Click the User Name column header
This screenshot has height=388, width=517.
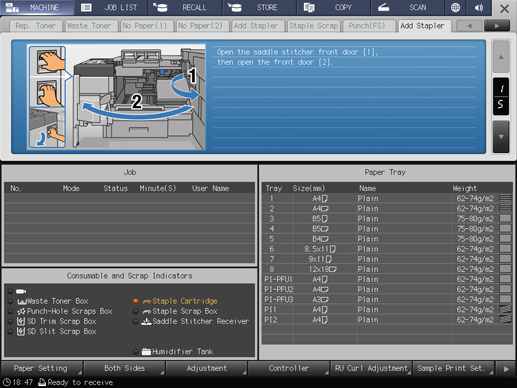click(x=210, y=189)
